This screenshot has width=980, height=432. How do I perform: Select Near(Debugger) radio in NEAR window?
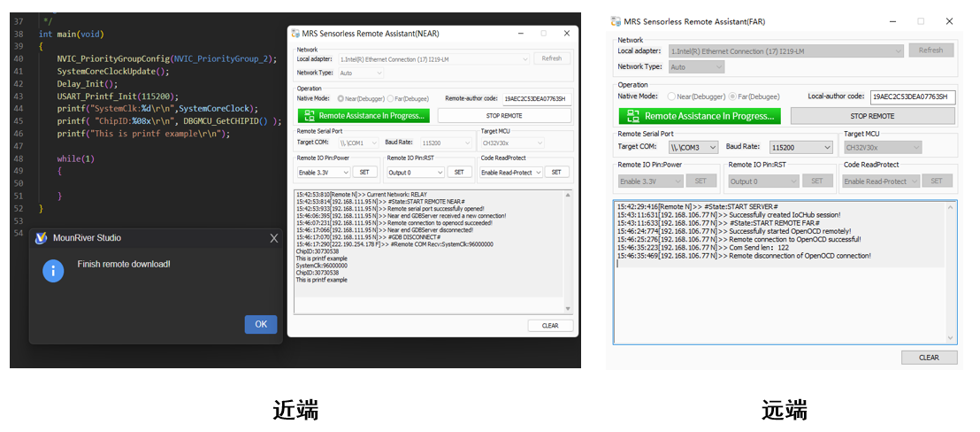361,99
